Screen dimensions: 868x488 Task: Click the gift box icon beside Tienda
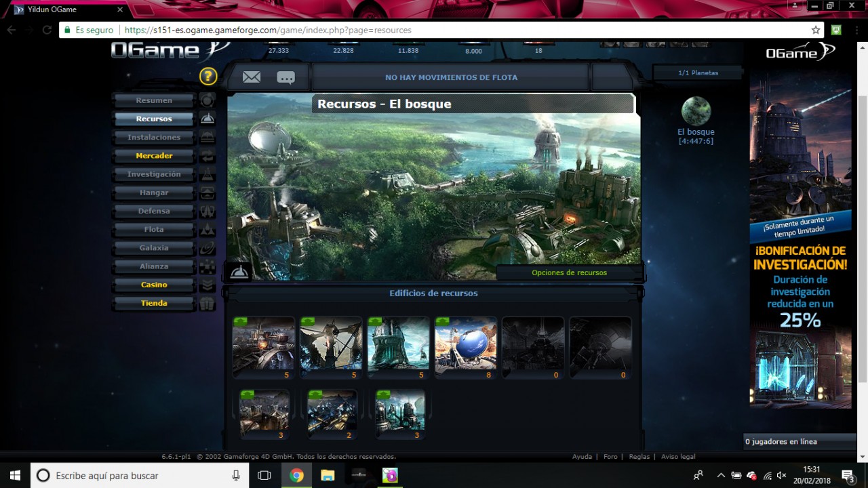208,303
